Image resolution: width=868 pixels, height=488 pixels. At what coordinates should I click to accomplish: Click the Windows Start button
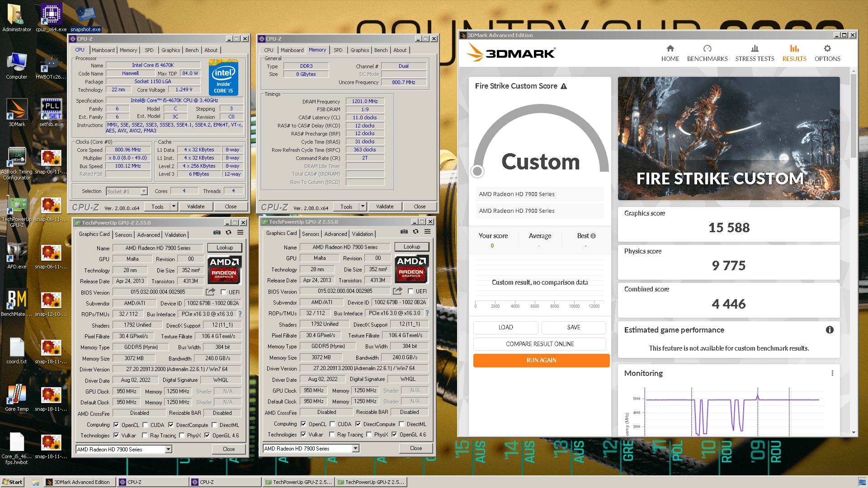coord(12,482)
